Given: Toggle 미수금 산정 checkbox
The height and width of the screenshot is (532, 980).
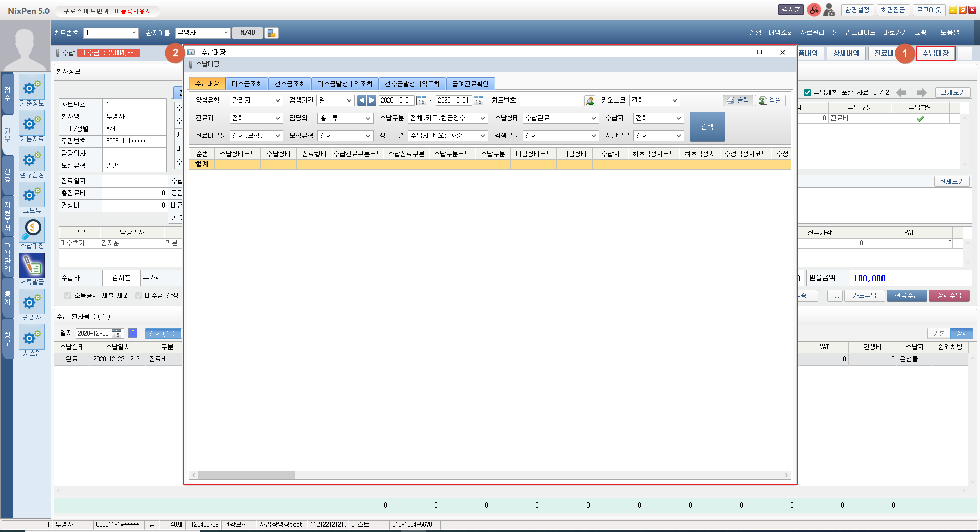Looking at the screenshot, I should click(139, 296).
